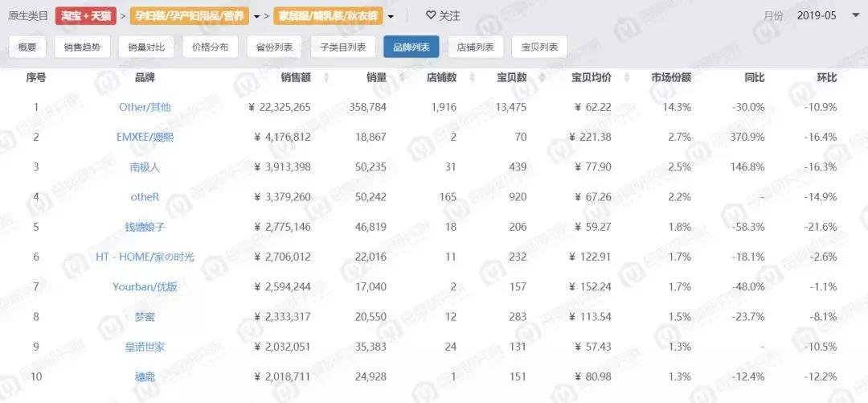Click the sales volume 50,242 cell

click(x=371, y=197)
